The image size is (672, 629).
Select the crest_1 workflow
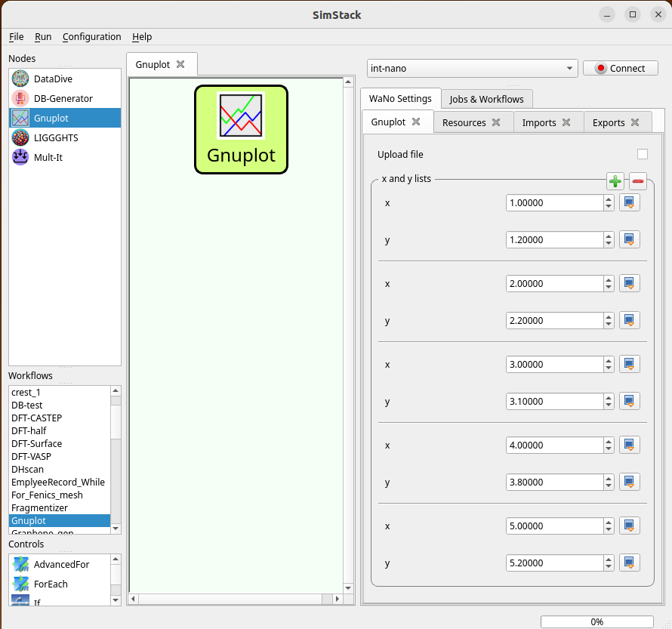tap(60, 393)
